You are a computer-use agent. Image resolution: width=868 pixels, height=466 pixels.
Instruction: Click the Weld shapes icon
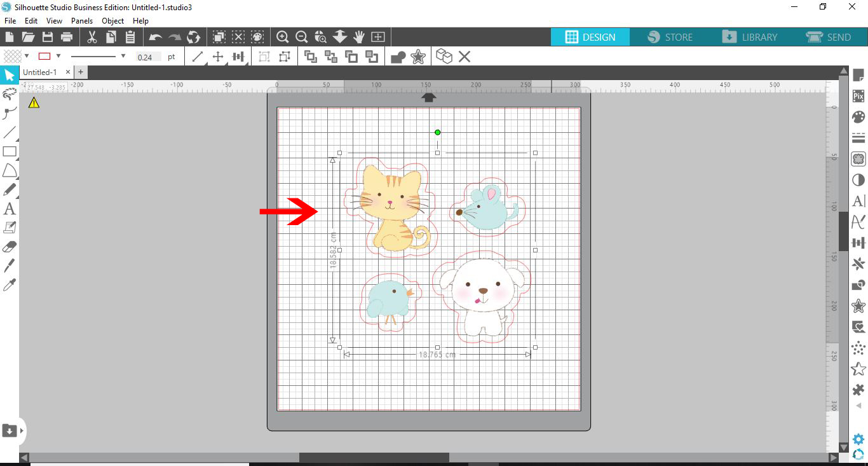398,57
